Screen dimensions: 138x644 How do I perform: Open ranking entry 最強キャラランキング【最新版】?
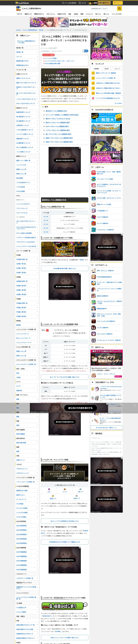point(106,73)
